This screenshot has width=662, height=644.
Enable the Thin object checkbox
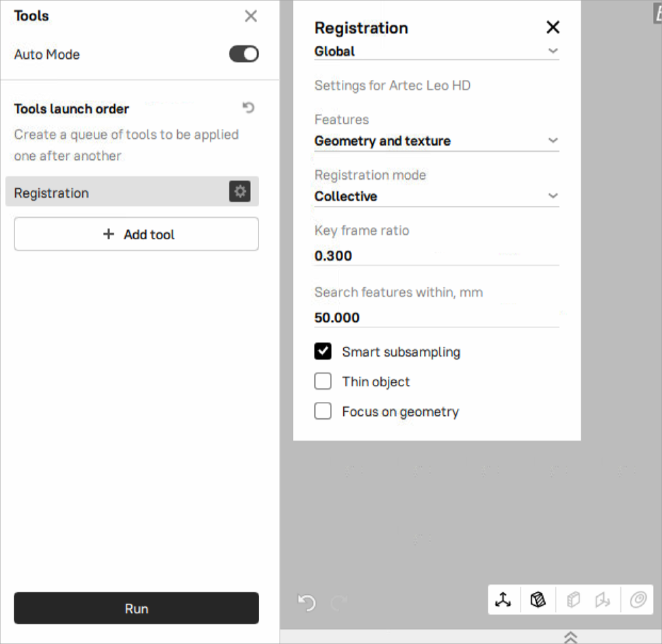click(x=323, y=381)
